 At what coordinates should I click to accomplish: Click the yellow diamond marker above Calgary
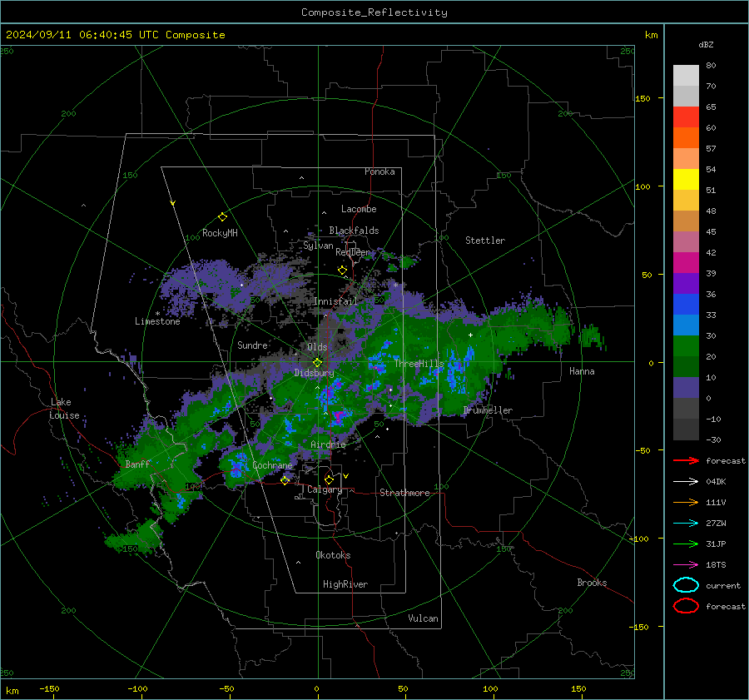tap(329, 479)
